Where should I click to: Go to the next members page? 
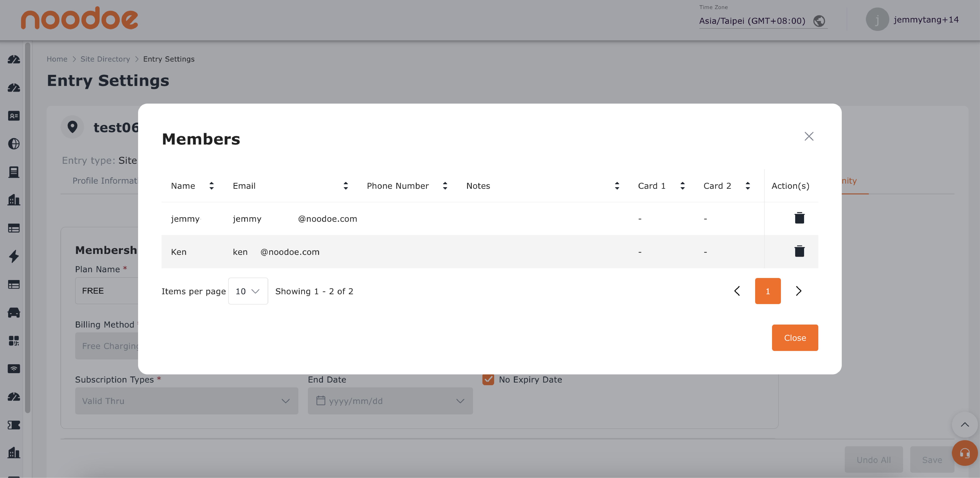[799, 291]
